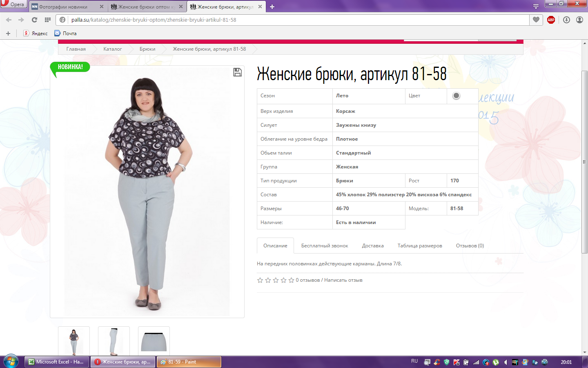Open the main product photo
The height and width of the screenshot is (368, 588).
[x=147, y=192]
